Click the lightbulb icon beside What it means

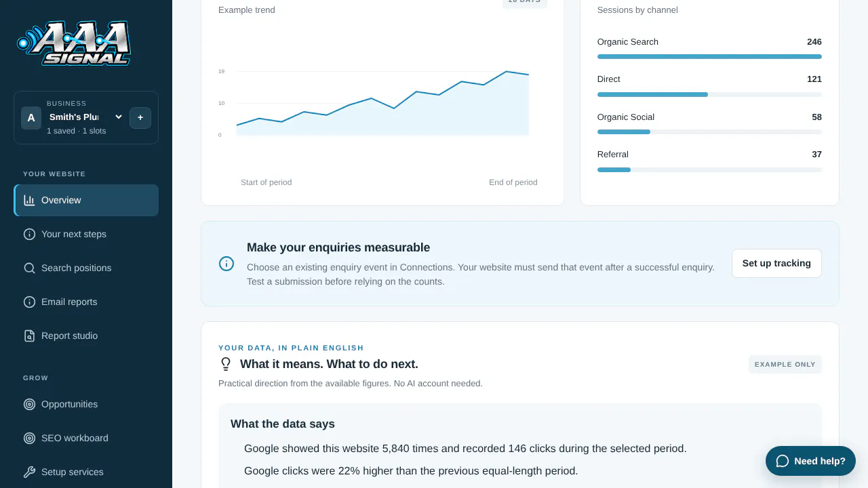[226, 364]
